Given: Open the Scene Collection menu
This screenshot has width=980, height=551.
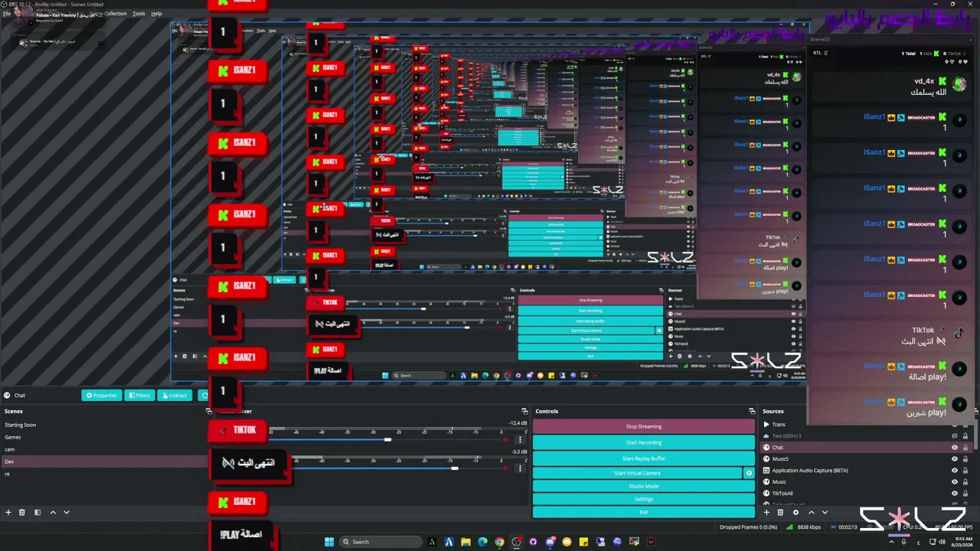Looking at the screenshot, I should point(107,14).
